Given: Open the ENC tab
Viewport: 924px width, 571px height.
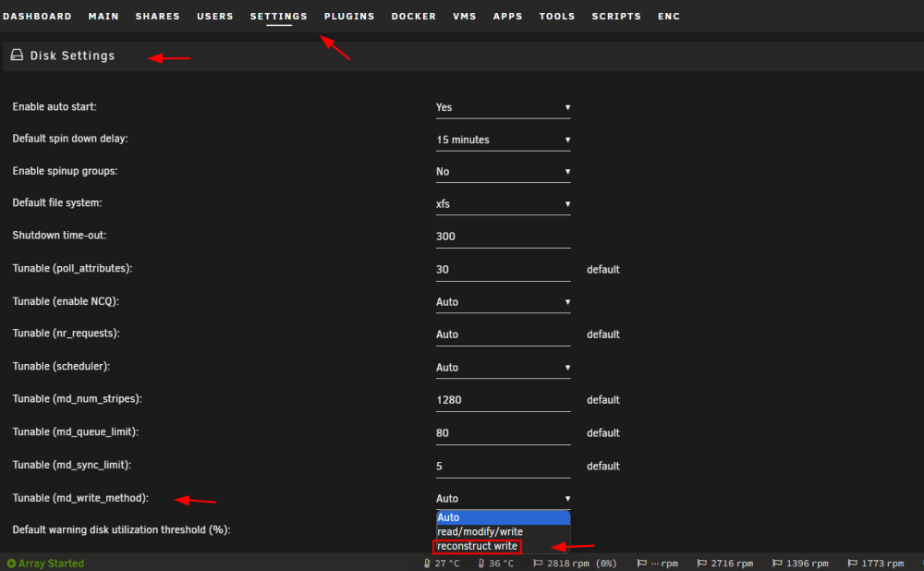Looking at the screenshot, I should [669, 16].
